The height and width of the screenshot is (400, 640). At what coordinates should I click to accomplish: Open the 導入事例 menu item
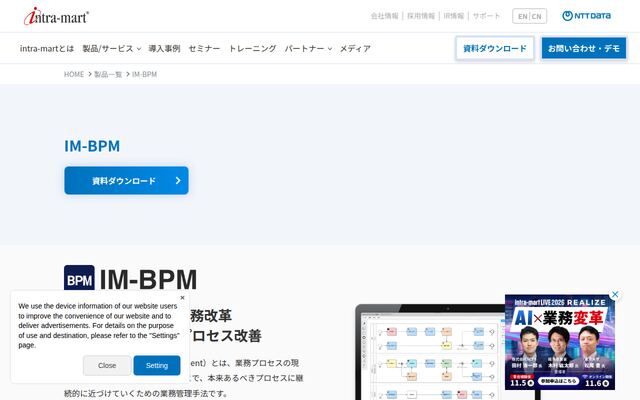click(164, 48)
